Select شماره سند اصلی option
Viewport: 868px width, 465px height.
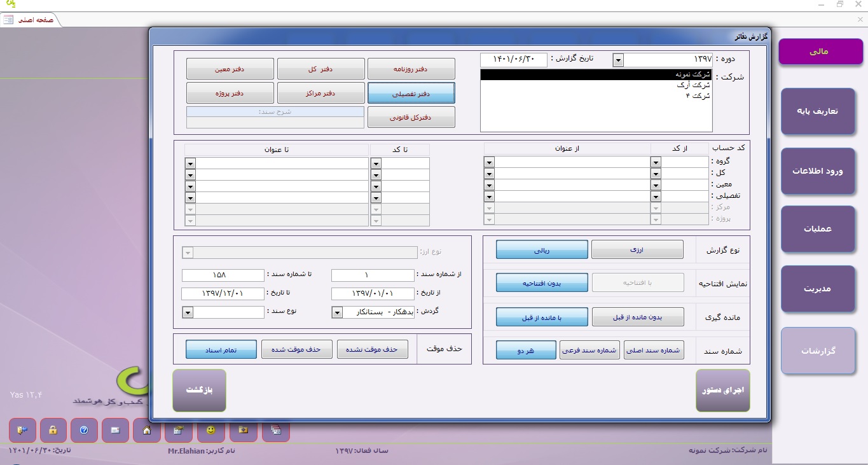pos(654,350)
